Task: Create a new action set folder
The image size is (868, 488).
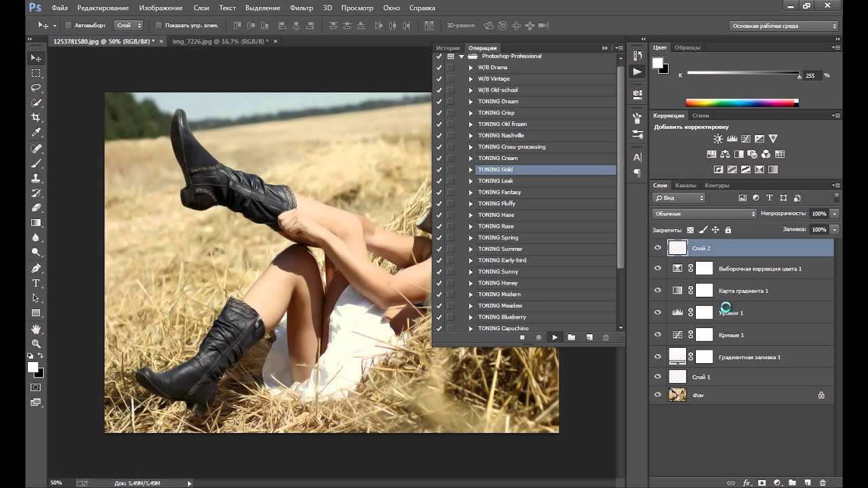Action: (x=571, y=337)
